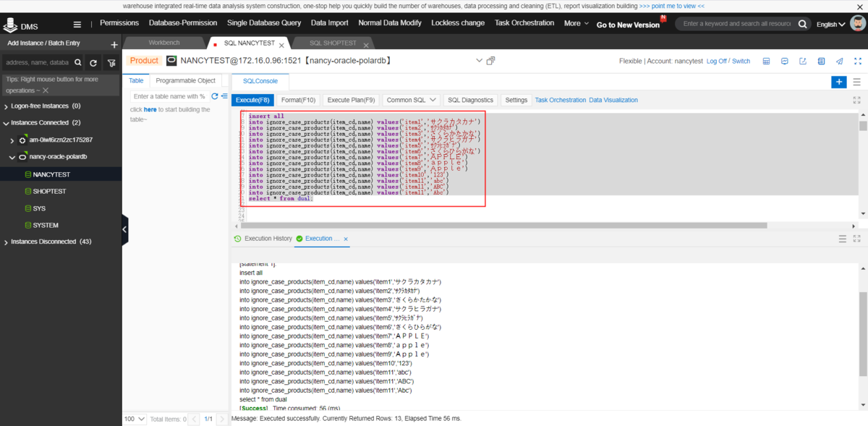Change language from the English dropdown
The height and width of the screenshot is (426, 868).
pos(831,25)
